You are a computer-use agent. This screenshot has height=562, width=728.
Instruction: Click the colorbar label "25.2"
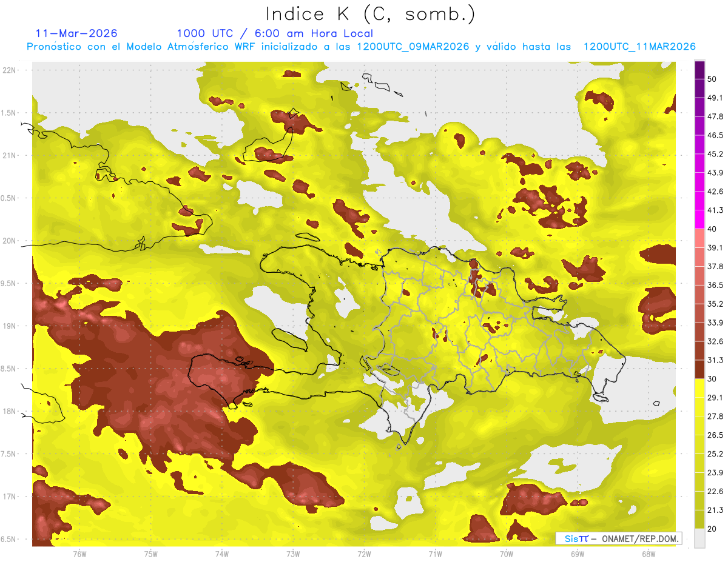pos(715,453)
